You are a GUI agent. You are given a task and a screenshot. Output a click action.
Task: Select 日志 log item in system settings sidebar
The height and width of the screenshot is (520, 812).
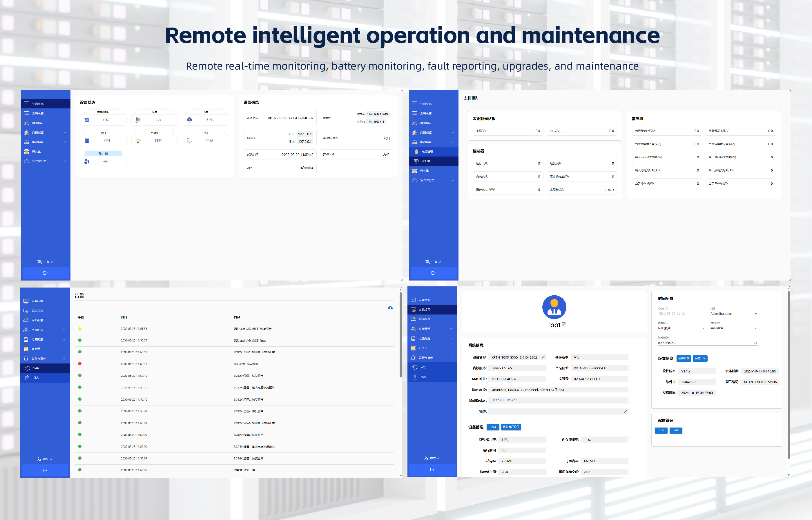pyautogui.click(x=423, y=377)
